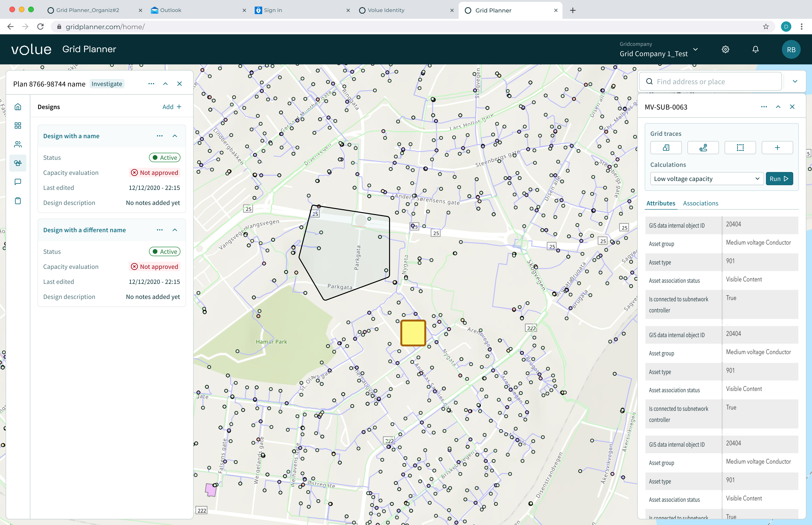Click Design with a different name title
Image resolution: width=812 pixels, height=525 pixels.
click(84, 230)
